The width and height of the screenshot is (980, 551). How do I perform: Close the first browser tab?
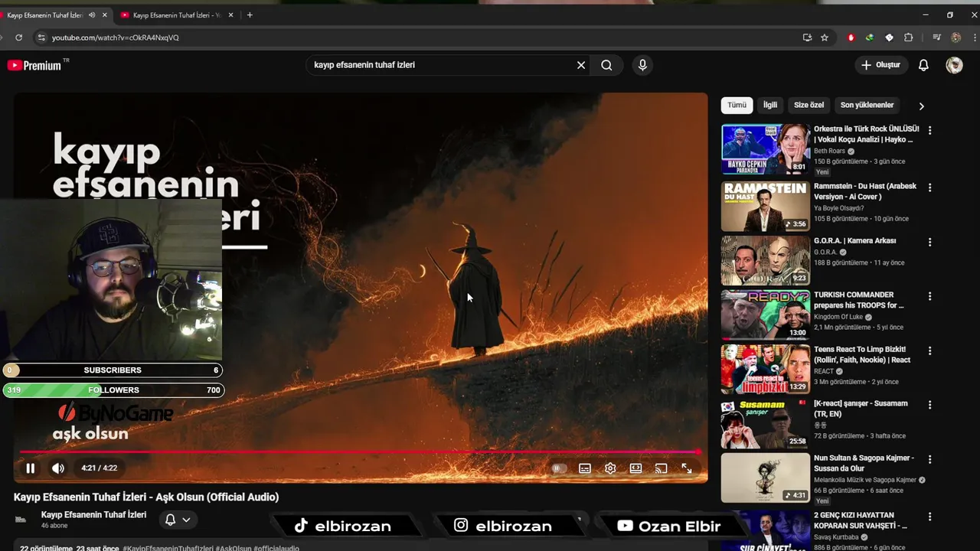(x=106, y=15)
